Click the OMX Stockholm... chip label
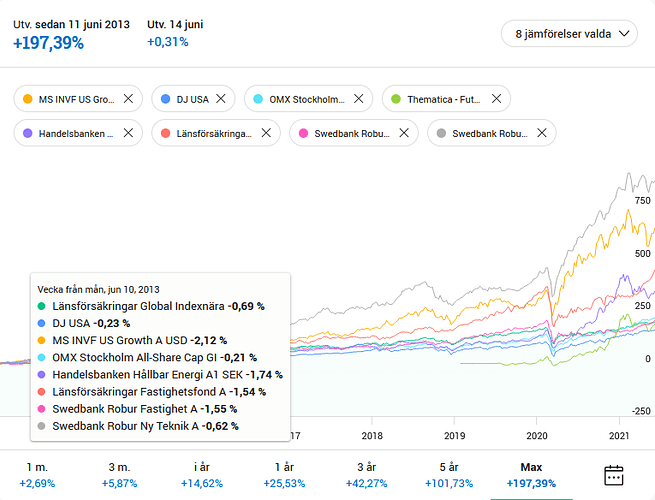 pyautogui.click(x=307, y=99)
